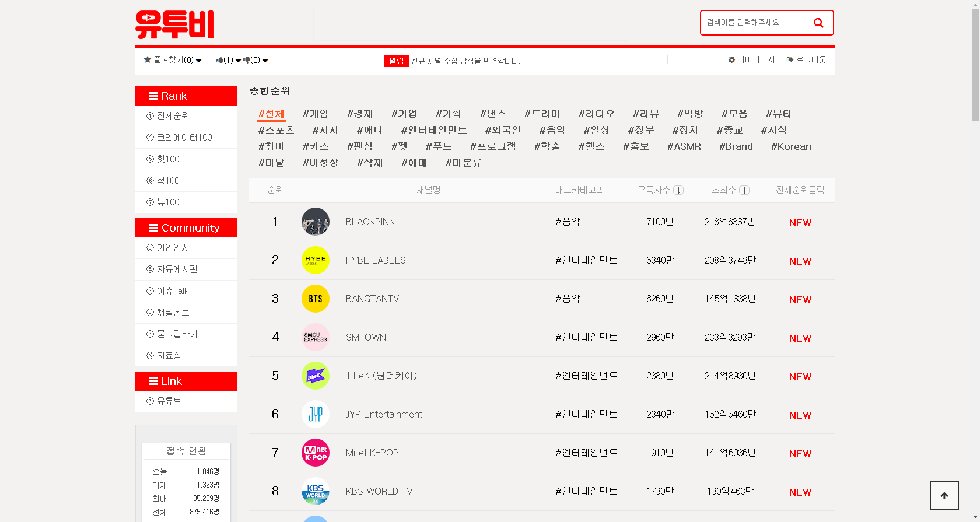
Task: Click the scroll-to-top arrow button
Action: point(944,496)
